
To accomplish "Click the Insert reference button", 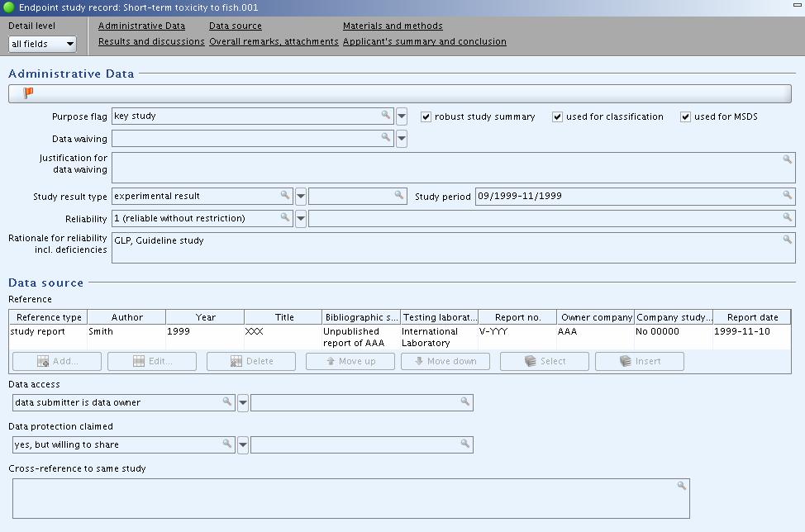I will [x=640, y=361].
